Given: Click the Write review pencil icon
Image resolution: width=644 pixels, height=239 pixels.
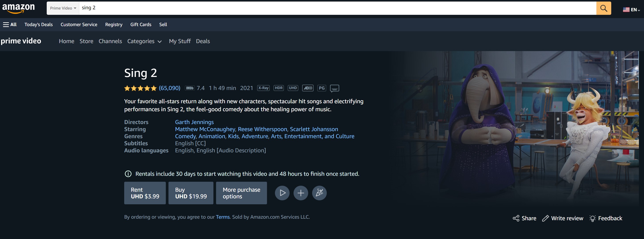Looking at the screenshot, I should click(545, 218).
